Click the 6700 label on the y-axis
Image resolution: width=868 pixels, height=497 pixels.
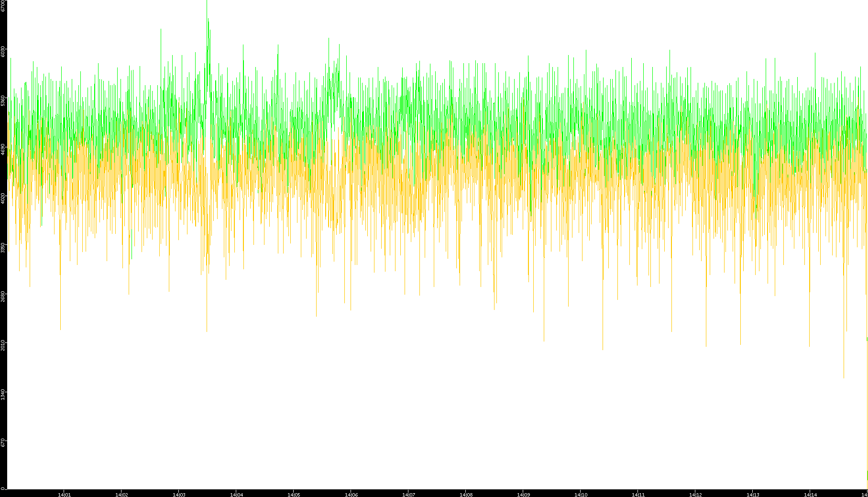coord(3,6)
